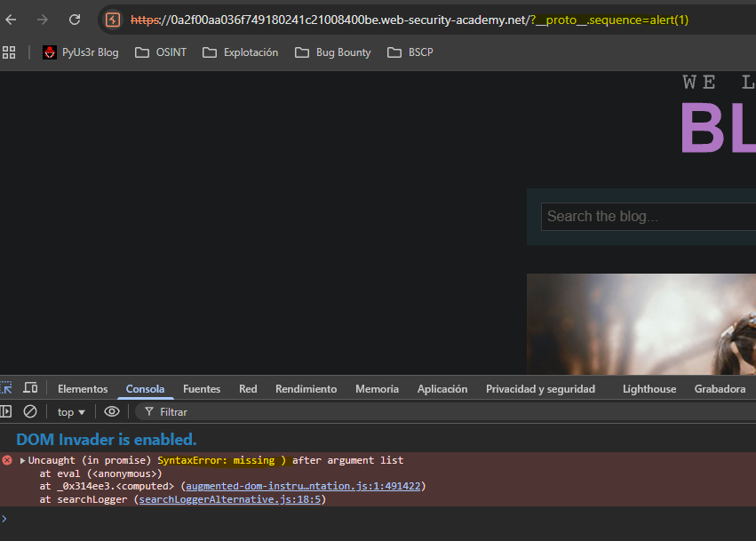Image resolution: width=756 pixels, height=541 pixels.
Task: Clear the console with the clear icon
Action: (30, 411)
